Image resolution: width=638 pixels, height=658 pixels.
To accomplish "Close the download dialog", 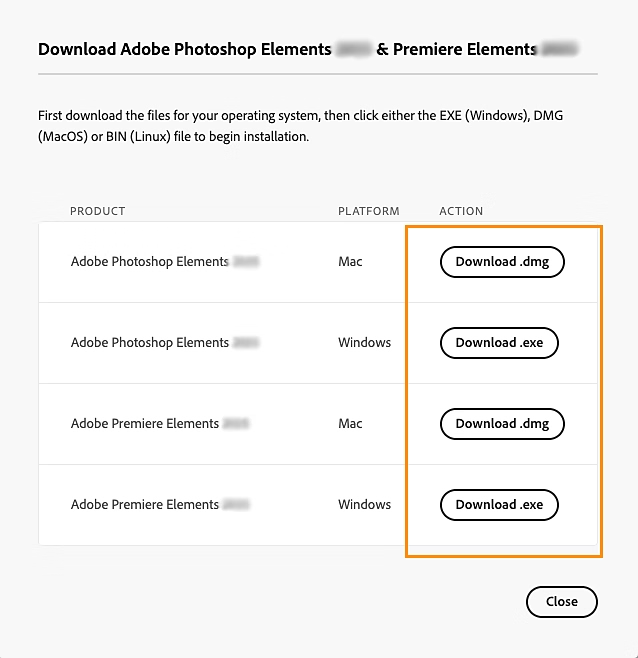I will point(562,602).
